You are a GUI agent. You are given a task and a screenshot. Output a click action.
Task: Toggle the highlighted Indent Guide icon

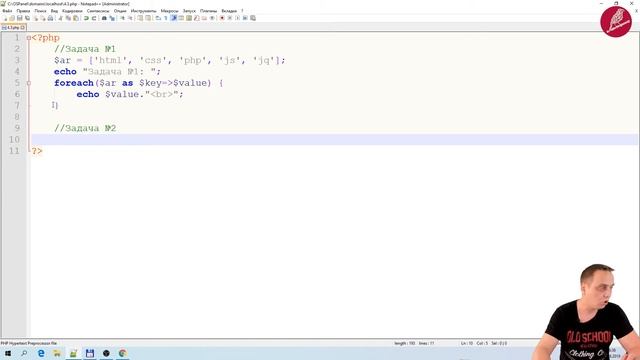point(173,18)
